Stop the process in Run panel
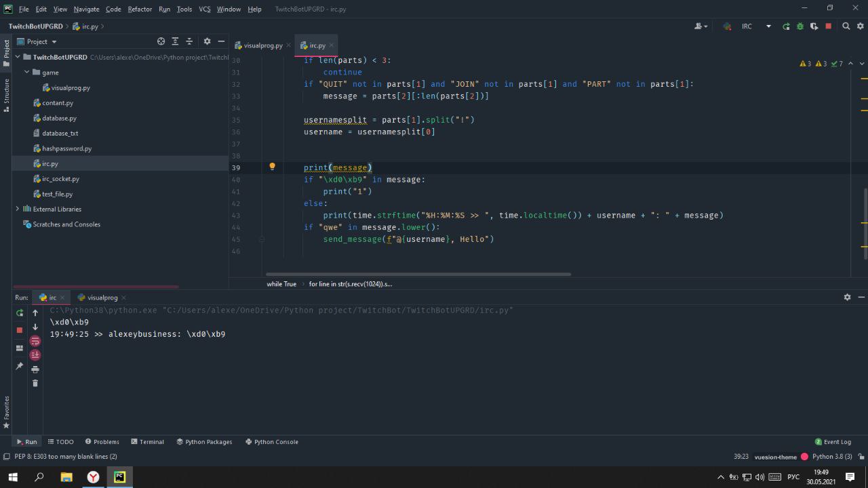This screenshot has height=488, width=868. click(20, 330)
